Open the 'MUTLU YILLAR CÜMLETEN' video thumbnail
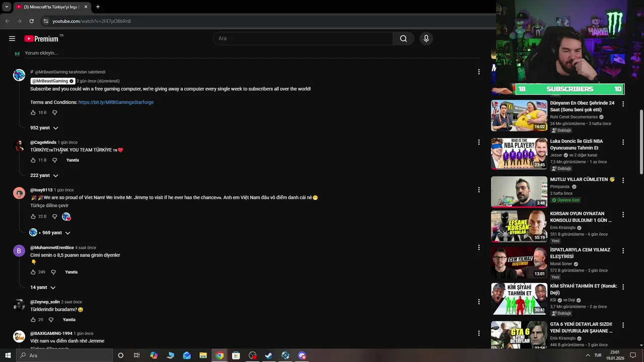The width and height of the screenshot is (644, 362). 519,192
